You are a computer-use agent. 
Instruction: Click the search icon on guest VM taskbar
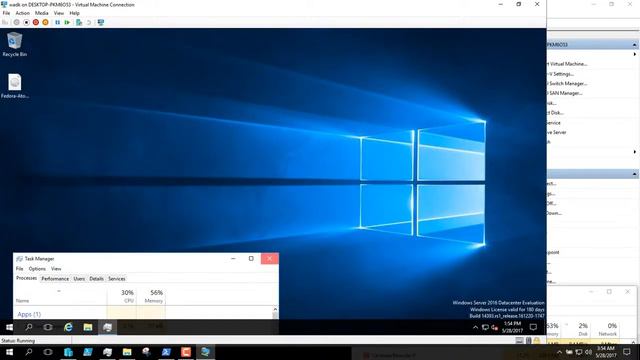[x=29, y=327]
